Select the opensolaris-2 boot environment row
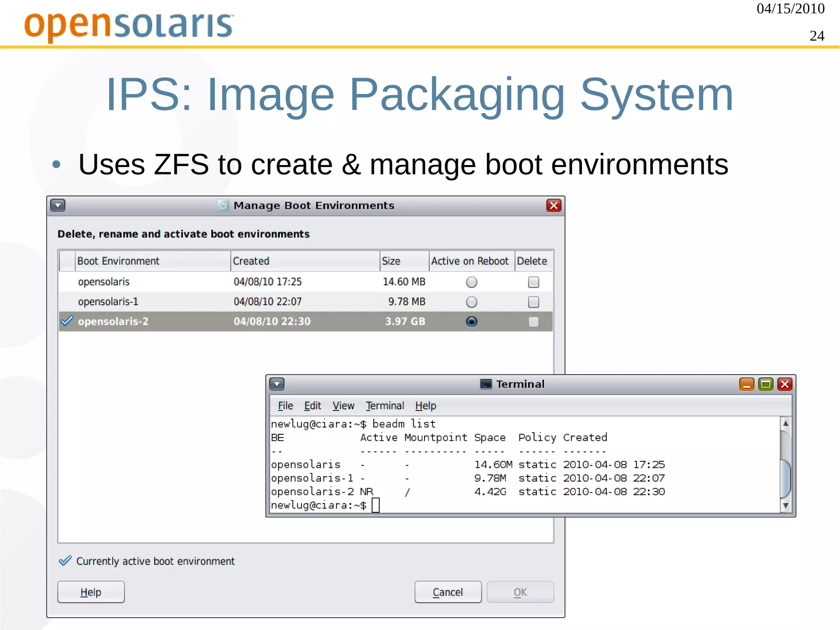 click(306, 321)
